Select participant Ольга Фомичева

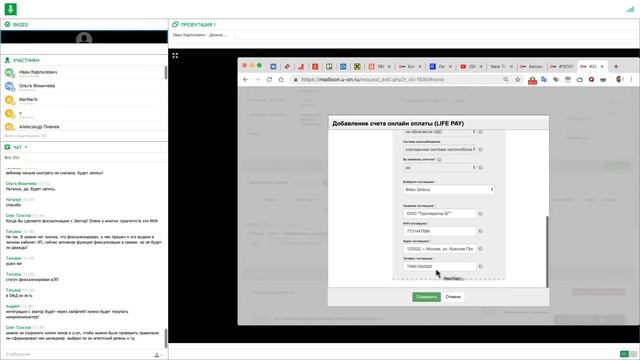tap(37, 86)
